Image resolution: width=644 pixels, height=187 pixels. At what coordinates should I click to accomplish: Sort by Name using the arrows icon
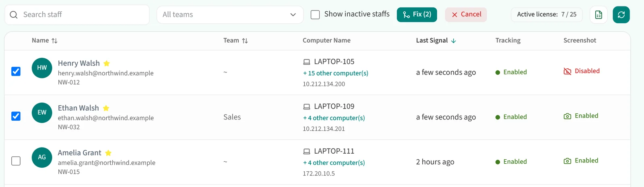click(x=54, y=41)
